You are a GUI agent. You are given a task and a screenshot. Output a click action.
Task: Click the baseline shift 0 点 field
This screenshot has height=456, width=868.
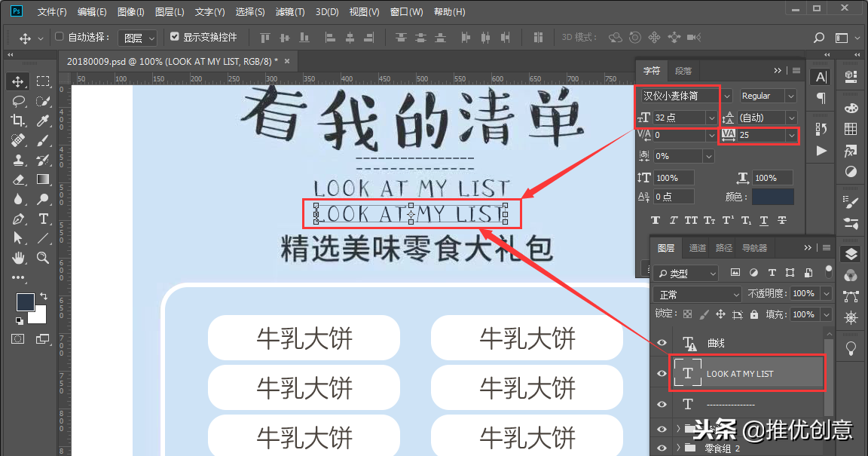click(674, 197)
